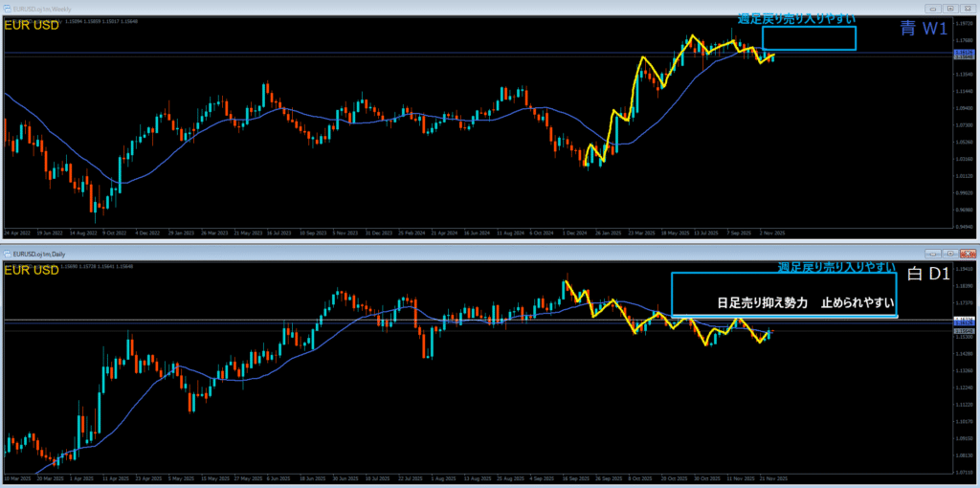Click the current price tag on Weekly price scale
The width and height of the screenshot is (980, 488).
pos(964,55)
